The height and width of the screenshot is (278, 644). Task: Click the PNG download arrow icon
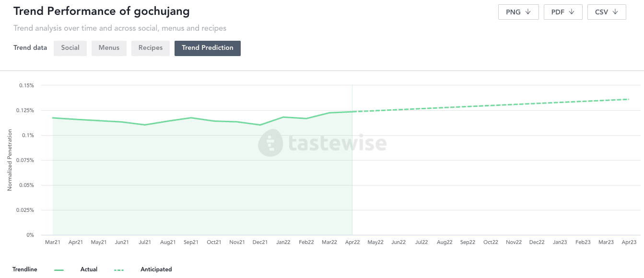[x=528, y=12]
